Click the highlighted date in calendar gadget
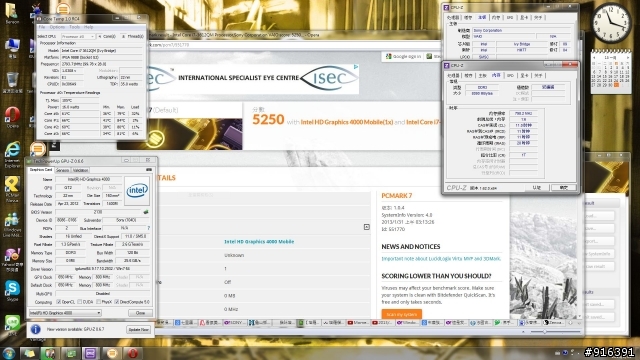This screenshot has height=360, width=640. [616, 85]
